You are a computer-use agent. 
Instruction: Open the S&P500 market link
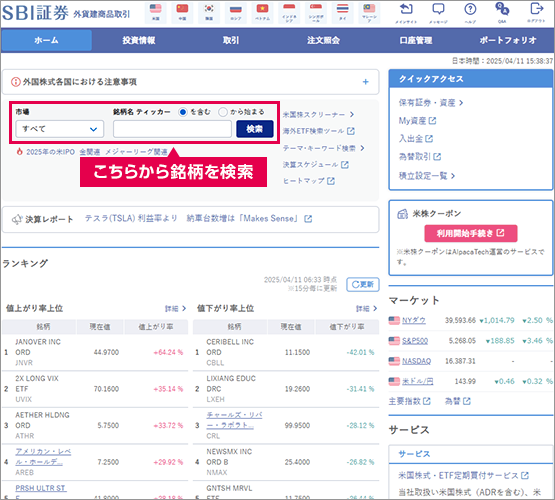[x=415, y=341]
